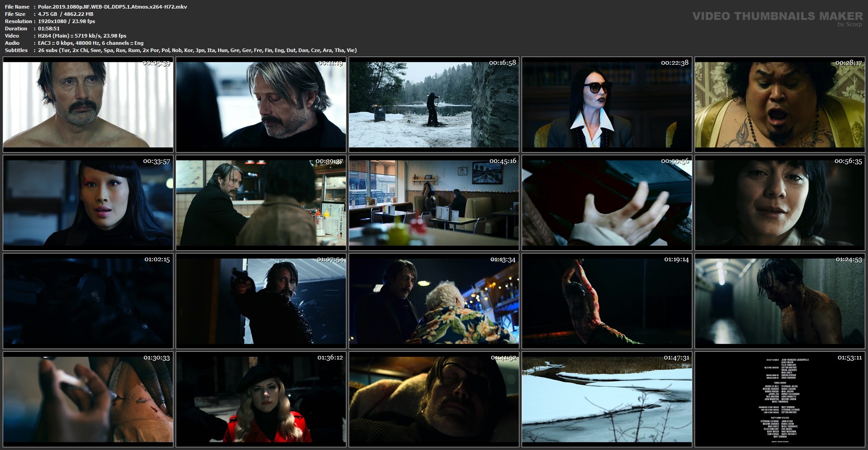Click the video codec line H264 (Main)
The width and height of the screenshot is (868, 450).
pos(82,36)
